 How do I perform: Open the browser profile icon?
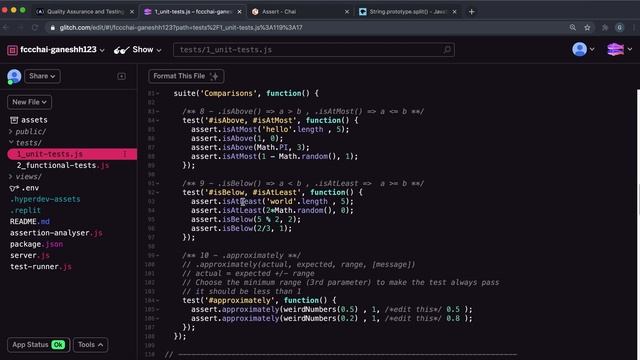pos(620,28)
